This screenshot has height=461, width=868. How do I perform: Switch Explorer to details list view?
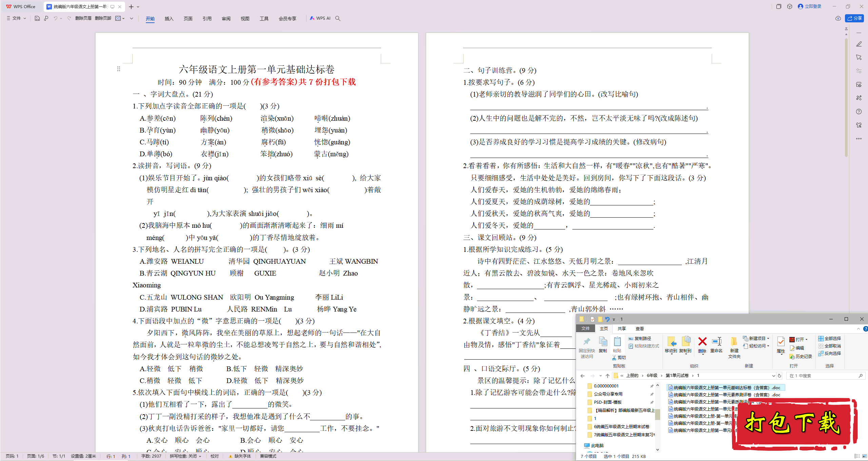(x=857, y=456)
